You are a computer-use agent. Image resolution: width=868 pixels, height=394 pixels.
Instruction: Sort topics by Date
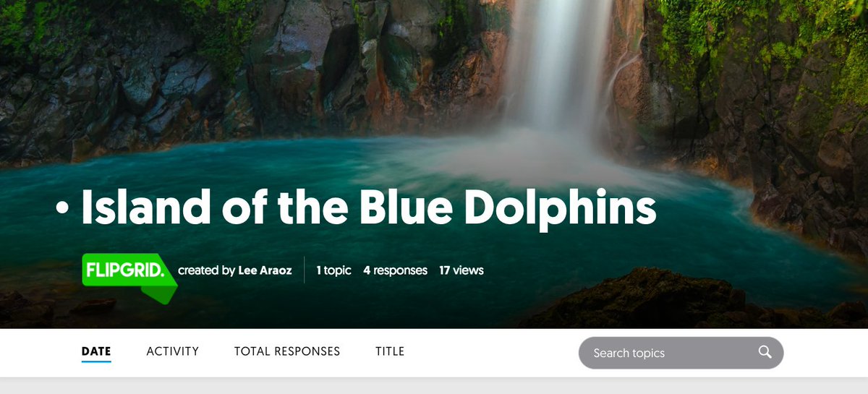pyautogui.click(x=96, y=351)
